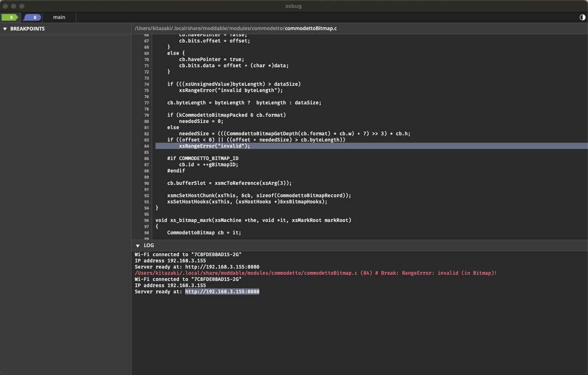Viewport: 588px width, 375px height.
Task: Toggle the dark/light appearance icon
Action: [x=582, y=17]
